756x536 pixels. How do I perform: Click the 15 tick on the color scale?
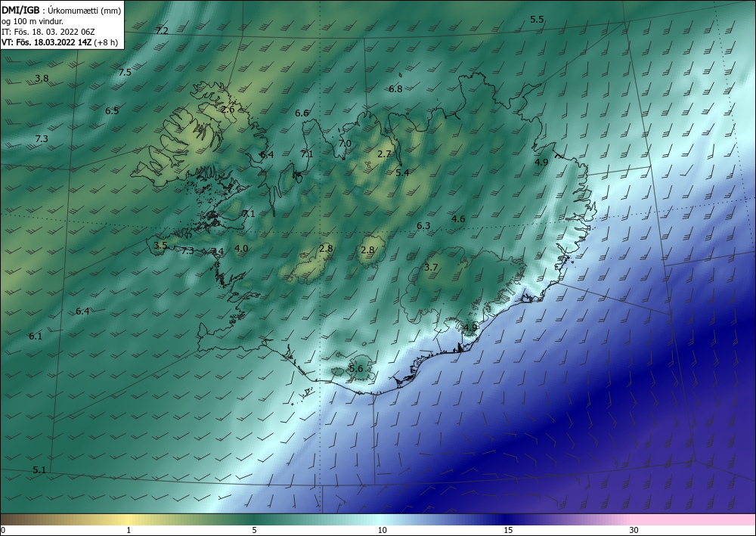[x=508, y=531]
